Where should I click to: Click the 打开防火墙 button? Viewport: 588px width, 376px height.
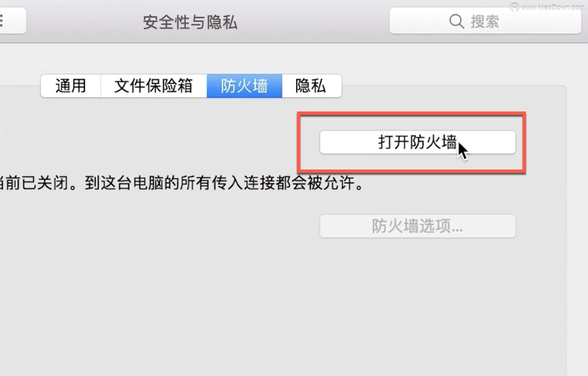[417, 142]
